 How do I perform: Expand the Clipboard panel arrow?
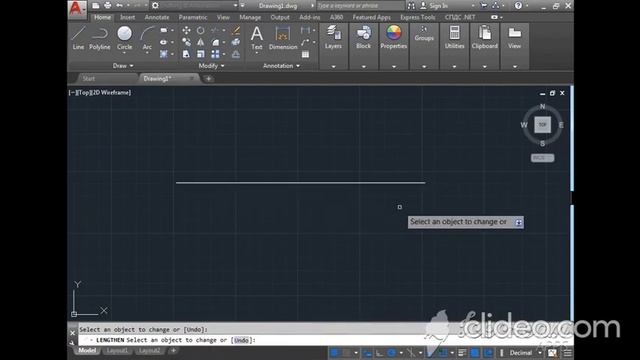484,67
